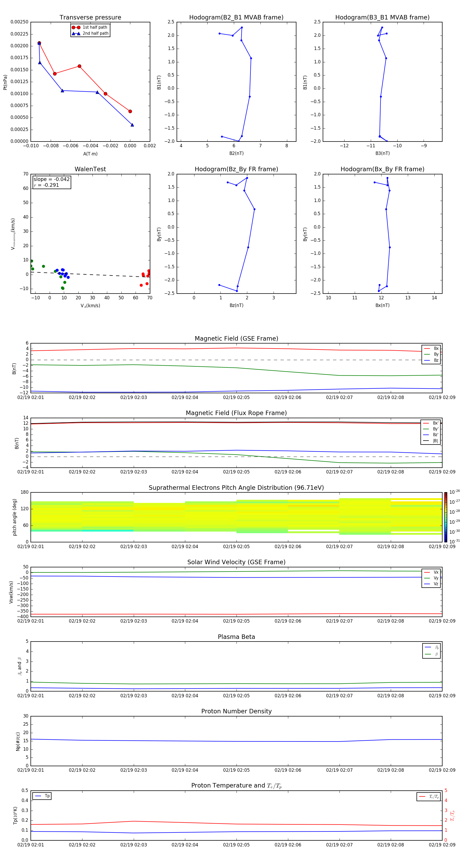Screen dimensions: 473x868
Task: Select β in the plasma beta legend
Action: click(431, 654)
